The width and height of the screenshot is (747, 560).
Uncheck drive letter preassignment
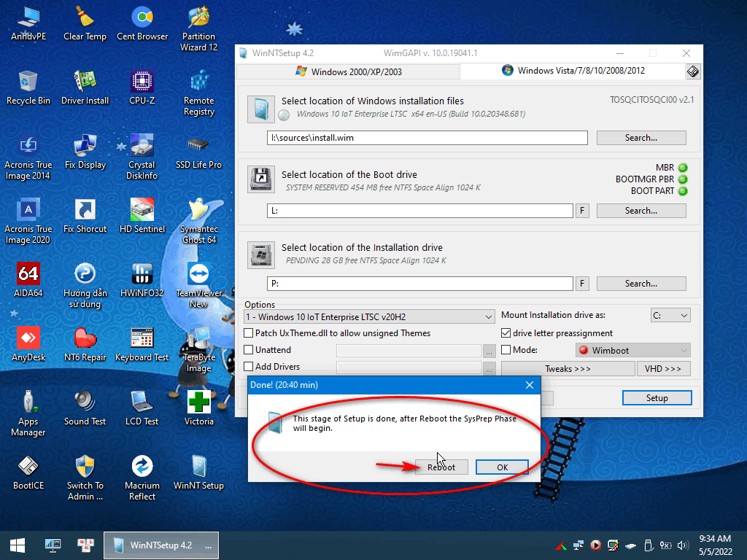(x=506, y=332)
